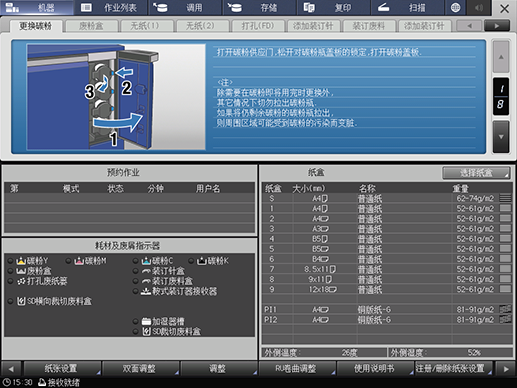Open 使用说明书 user manual
Screen dimensions: 517x388
375,368
